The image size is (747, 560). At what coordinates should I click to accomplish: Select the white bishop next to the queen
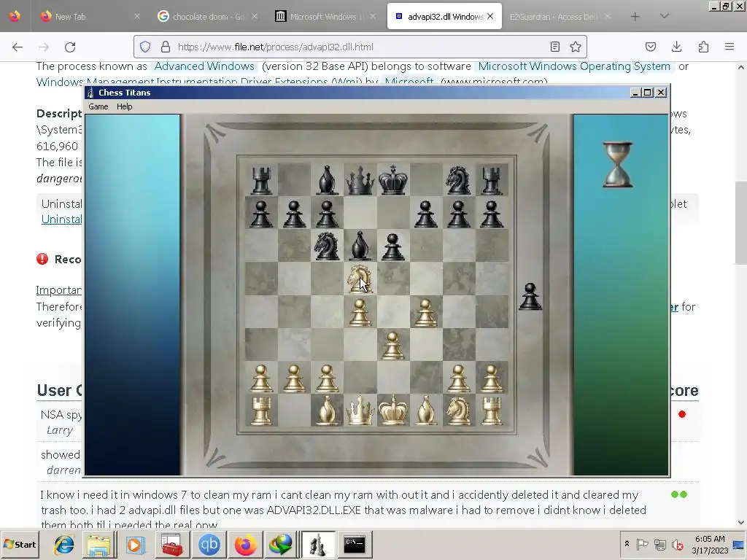tap(327, 411)
